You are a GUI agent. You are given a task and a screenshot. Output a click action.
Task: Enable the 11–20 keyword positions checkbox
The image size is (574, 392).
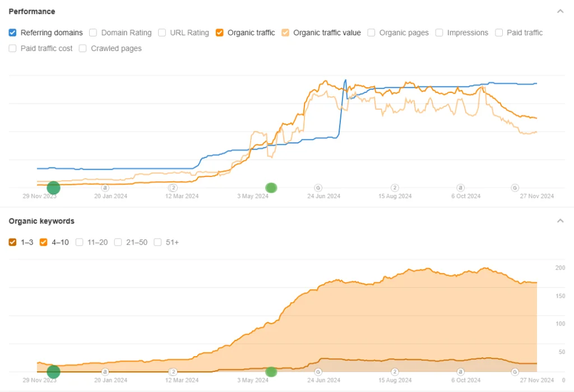pyautogui.click(x=80, y=242)
